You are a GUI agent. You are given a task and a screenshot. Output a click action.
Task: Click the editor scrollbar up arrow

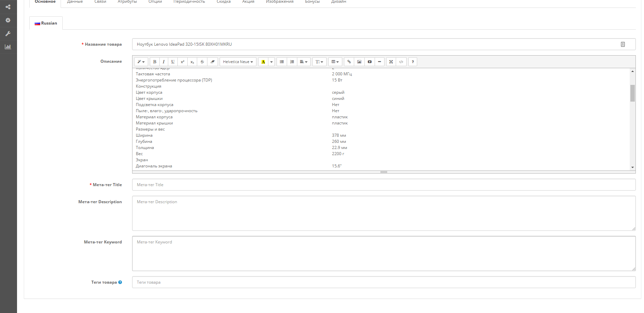tap(632, 71)
